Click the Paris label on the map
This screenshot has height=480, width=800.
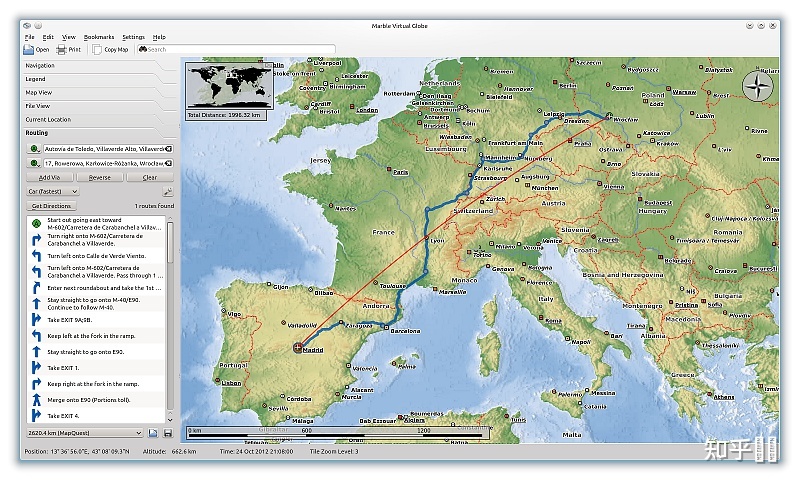coord(401,172)
